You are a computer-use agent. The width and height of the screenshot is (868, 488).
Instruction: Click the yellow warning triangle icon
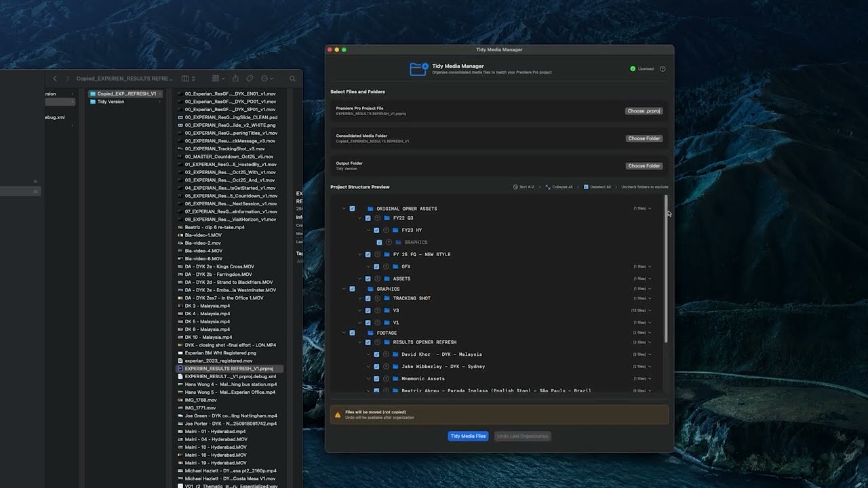click(338, 415)
